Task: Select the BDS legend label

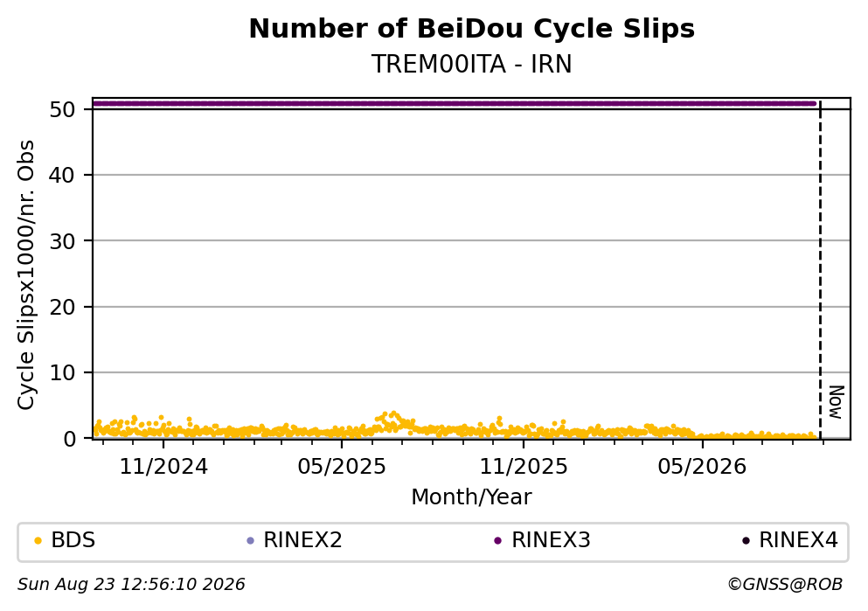Action: [x=73, y=540]
